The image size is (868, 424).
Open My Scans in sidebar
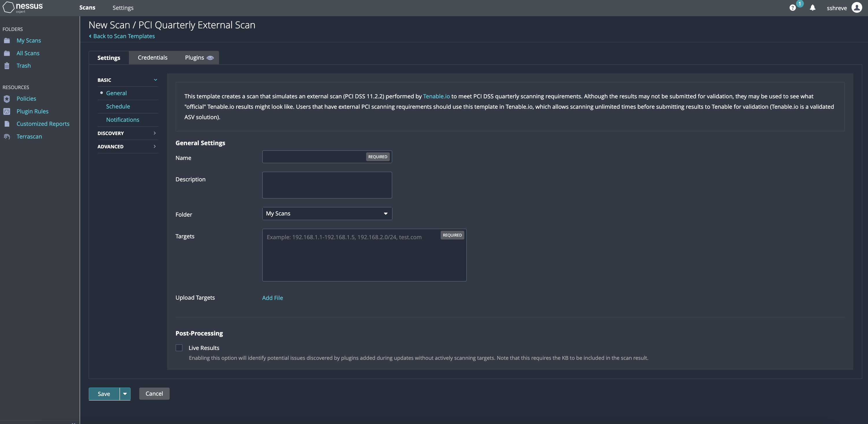[x=29, y=40]
